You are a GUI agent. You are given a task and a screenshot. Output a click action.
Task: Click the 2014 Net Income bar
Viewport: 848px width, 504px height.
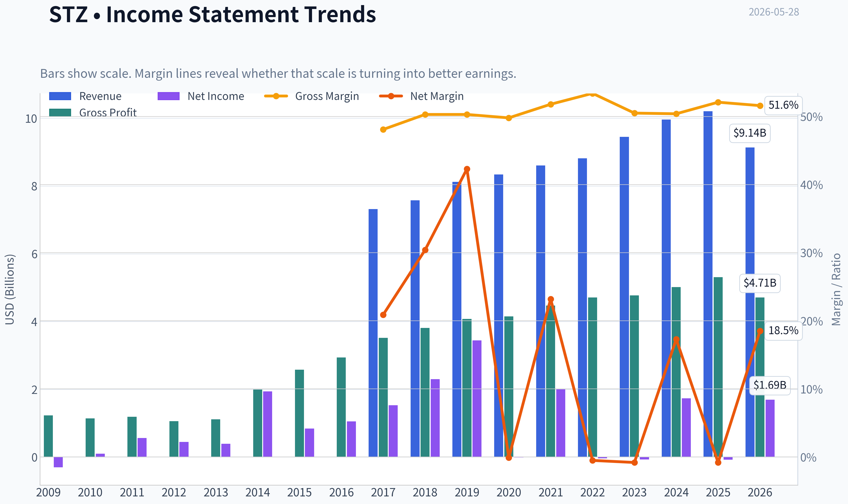coord(268,424)
